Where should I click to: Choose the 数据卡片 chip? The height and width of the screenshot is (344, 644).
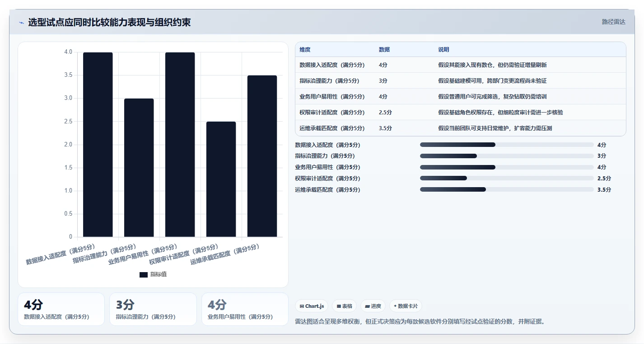pyautogui.click(x=406, y=306)
